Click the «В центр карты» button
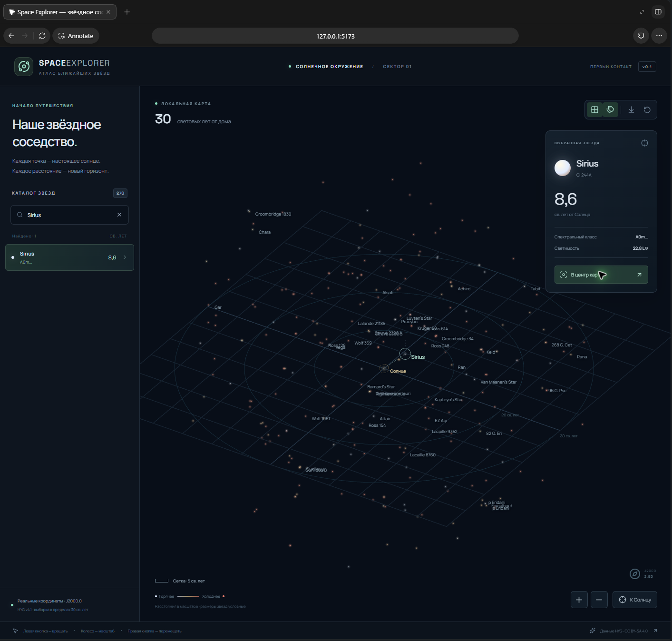Viewport: 672px width, 641px height. pyautogui.click(x=601, y=275)
